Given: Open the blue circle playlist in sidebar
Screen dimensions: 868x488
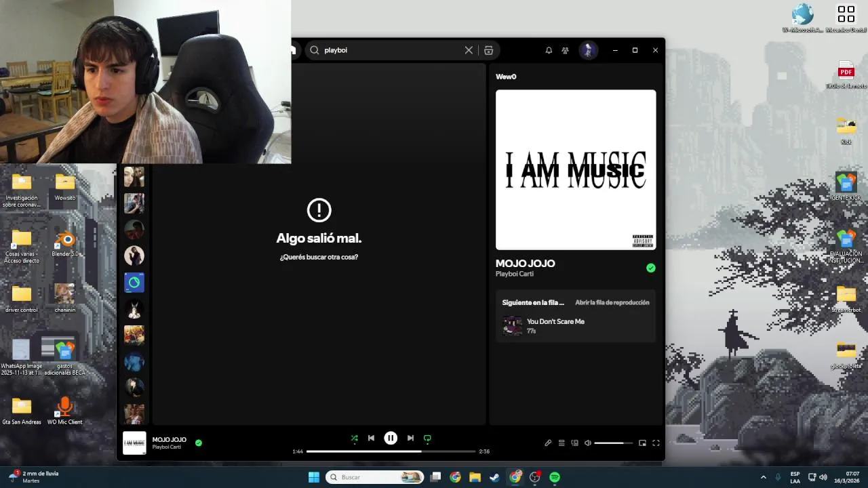Looking at the screenshot, I should (x=134, y=283).
